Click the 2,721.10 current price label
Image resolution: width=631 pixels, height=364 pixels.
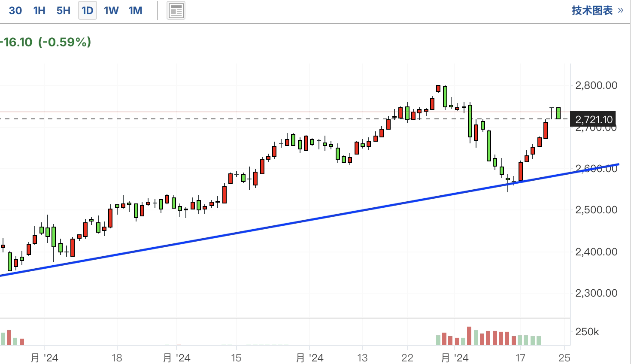point(594,119)
